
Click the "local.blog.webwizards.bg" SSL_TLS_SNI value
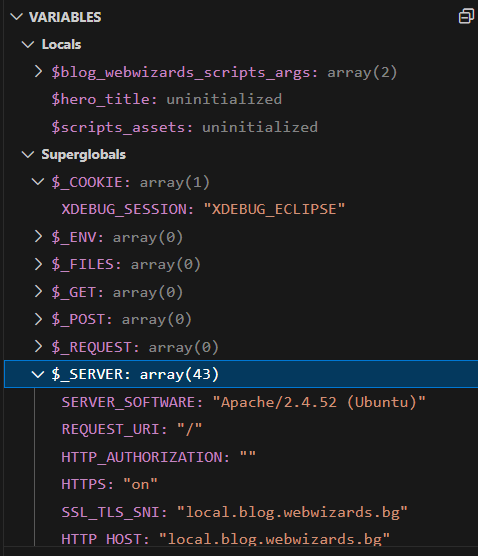pos(292,512)
